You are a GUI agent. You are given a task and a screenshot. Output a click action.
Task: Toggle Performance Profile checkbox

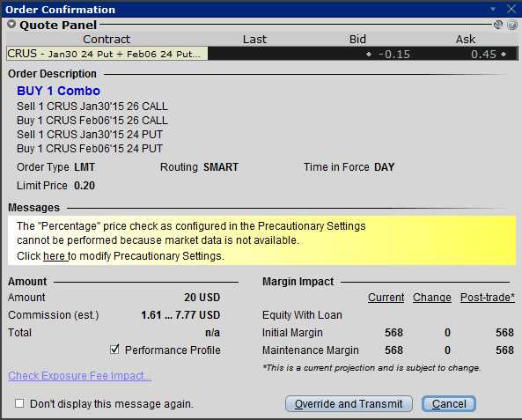pyautogui.click(x=114, y=350)
